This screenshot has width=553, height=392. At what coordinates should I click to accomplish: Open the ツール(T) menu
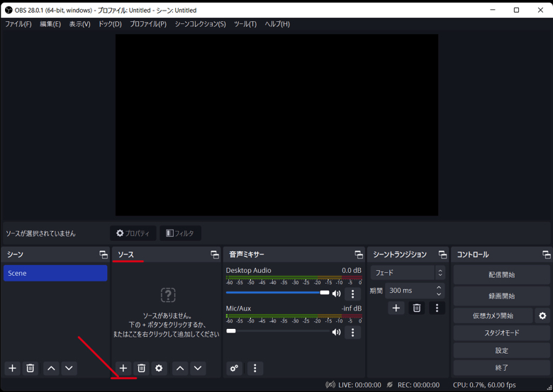245,24
